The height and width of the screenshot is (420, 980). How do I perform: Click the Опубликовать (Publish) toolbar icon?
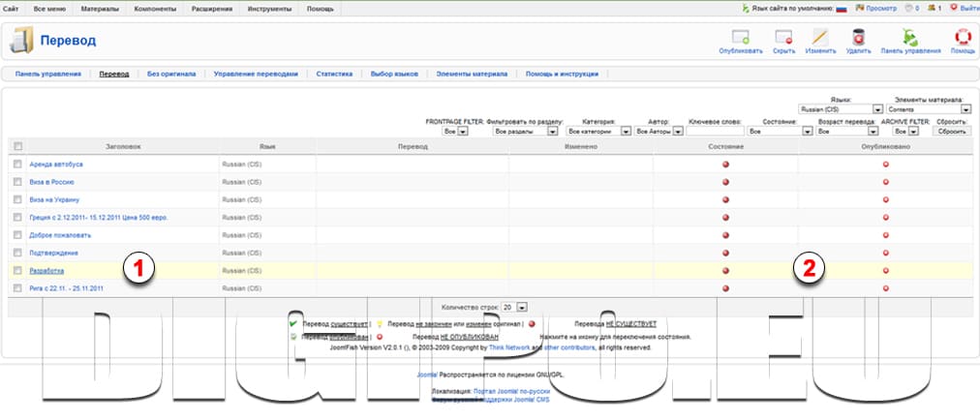click(x=741, y=39)
